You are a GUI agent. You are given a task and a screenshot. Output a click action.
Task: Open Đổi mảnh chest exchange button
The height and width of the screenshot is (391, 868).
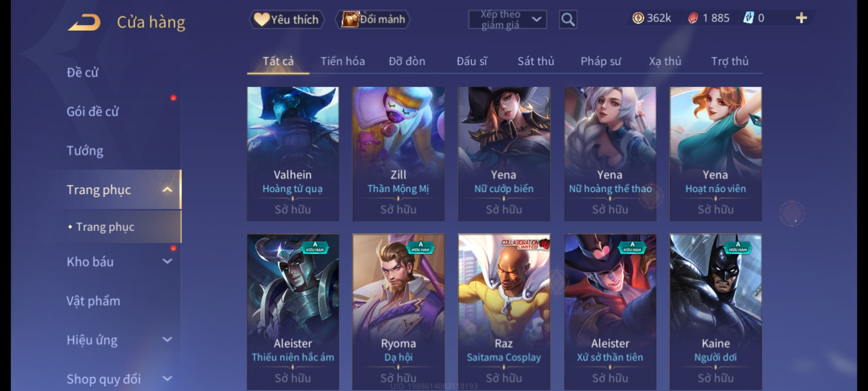373,20
